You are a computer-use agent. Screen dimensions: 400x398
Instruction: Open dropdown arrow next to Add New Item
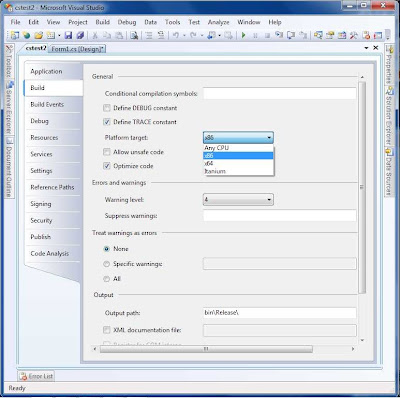[x=59, y=35]
